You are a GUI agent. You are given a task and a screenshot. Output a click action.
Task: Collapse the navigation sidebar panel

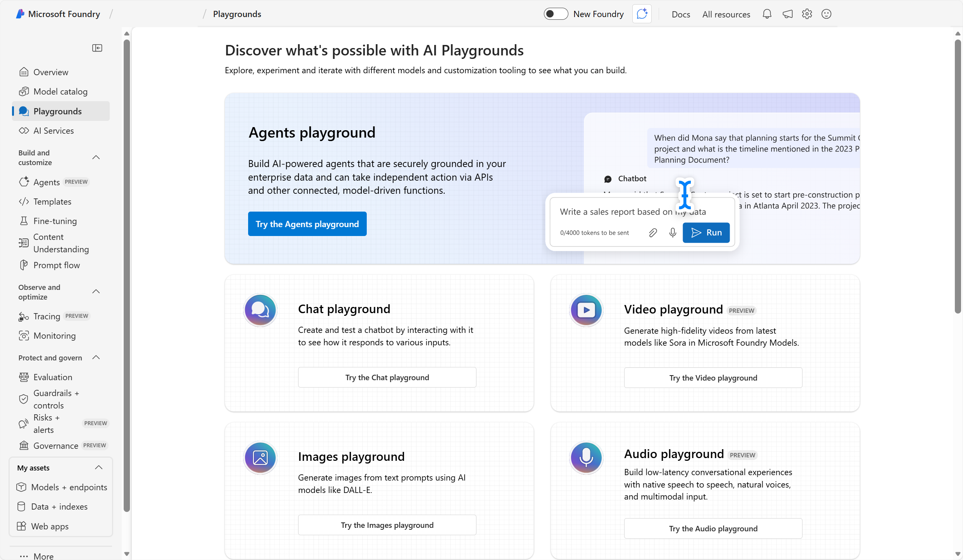tap(97, 48)
